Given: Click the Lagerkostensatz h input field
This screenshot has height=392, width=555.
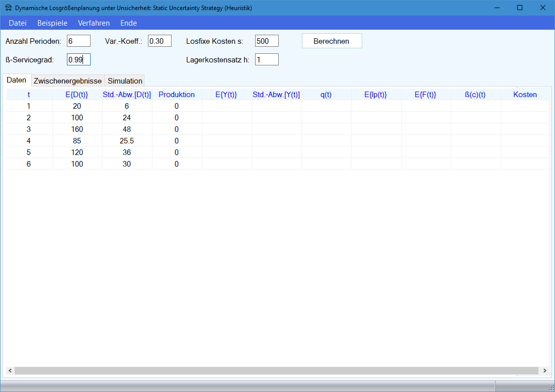Looking at the screenshot, I should (x=267, y=60).
